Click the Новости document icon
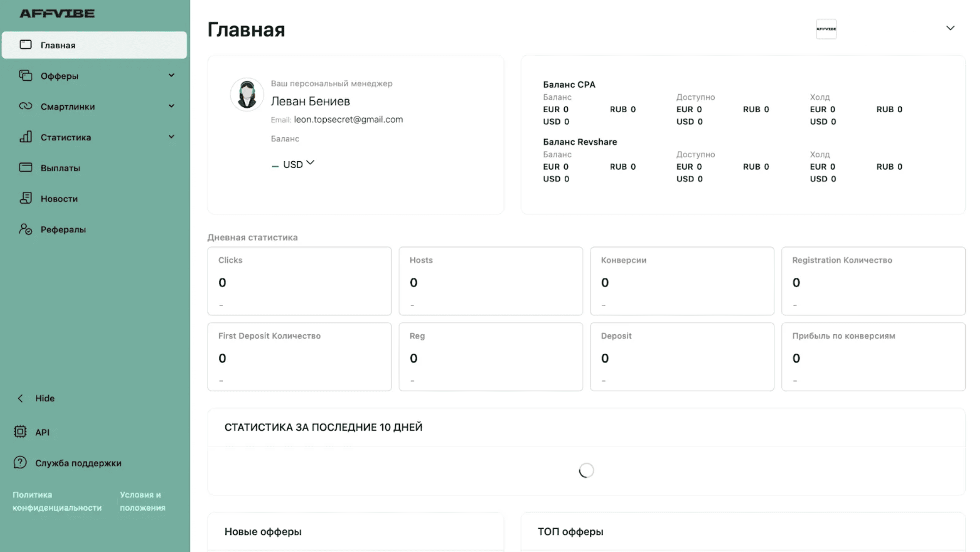 [x=26, y=198]
